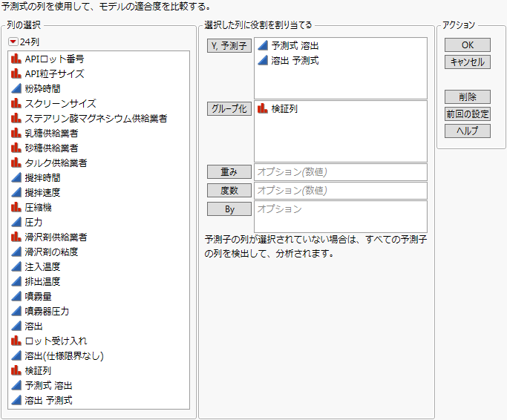Screen dimensions: 507x420
Task: Confirm the dialog with OK
Action: 468,45
